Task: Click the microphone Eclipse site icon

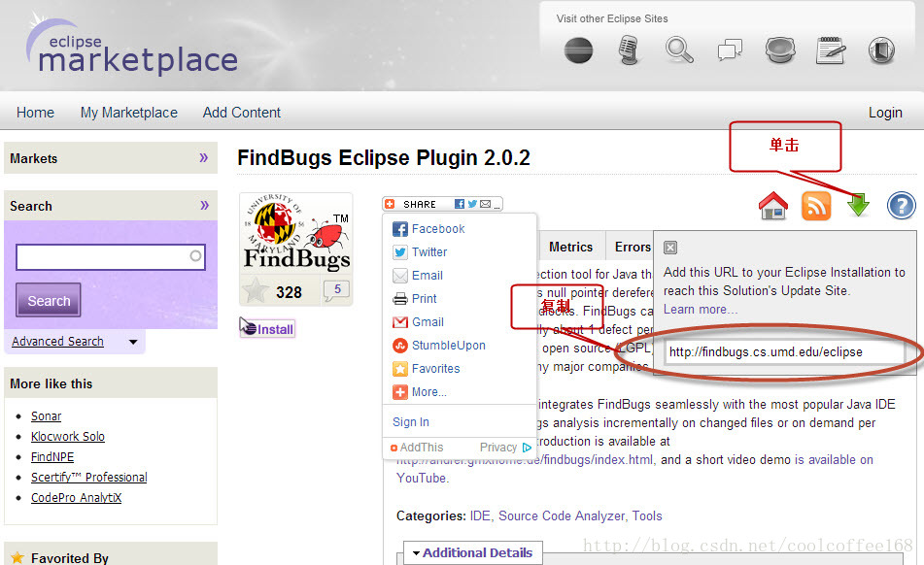Action: [x=629, y=50]
